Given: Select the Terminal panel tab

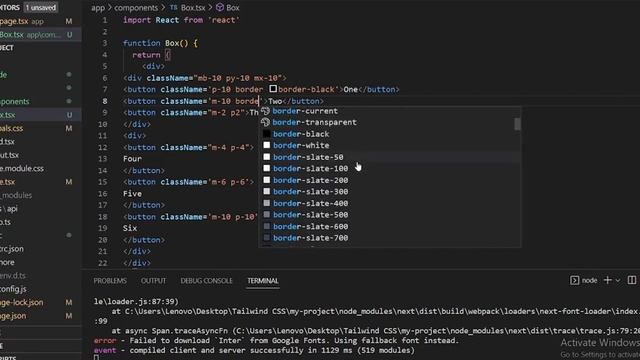Looking at the screenshot, I should click(x=262, y=281).
